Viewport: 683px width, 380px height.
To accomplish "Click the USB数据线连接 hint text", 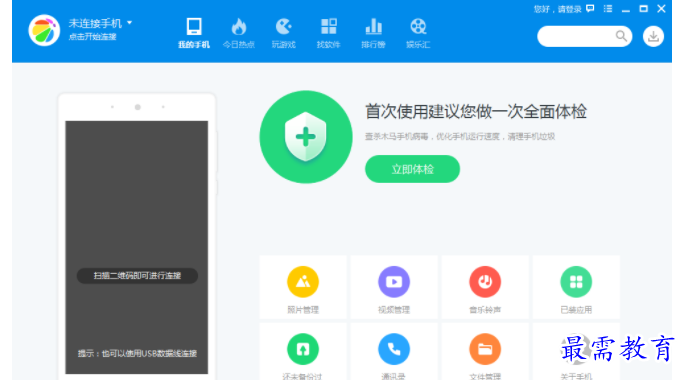I will [x=137, y=353].
